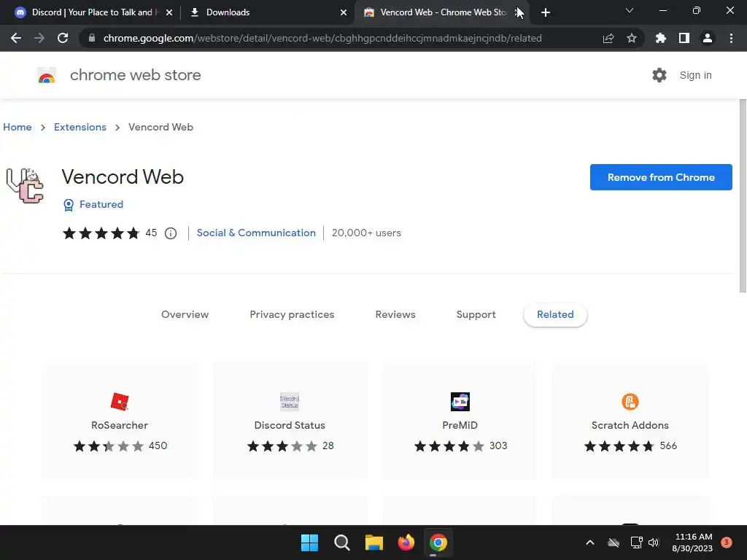Launch File Explorer from taskbar
The height and width of the screenshot is (560, 747).
[374, 542]
